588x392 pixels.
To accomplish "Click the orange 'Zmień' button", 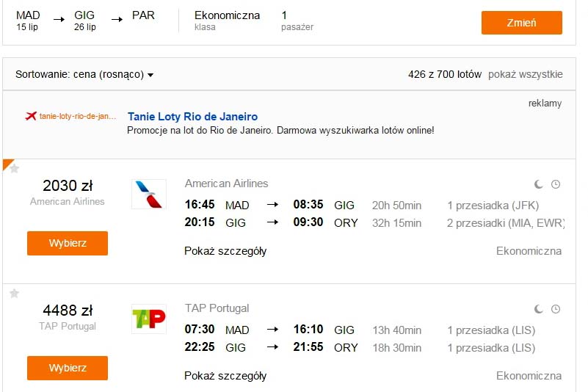I will [522, 23].
